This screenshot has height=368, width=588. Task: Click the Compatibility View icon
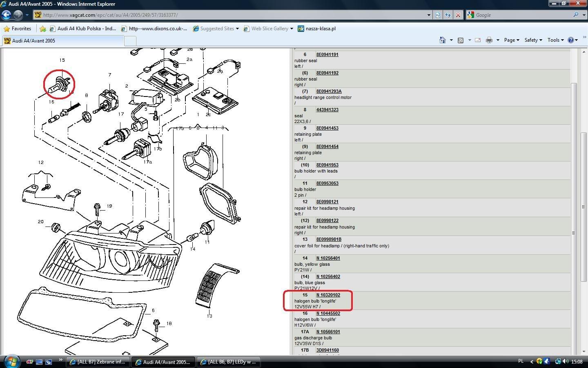(x=438, y=15)
